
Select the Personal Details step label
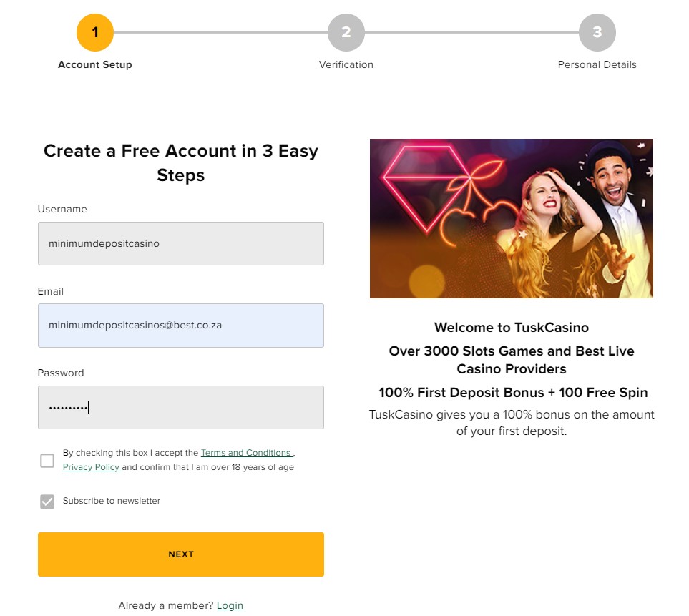(597, 64)
